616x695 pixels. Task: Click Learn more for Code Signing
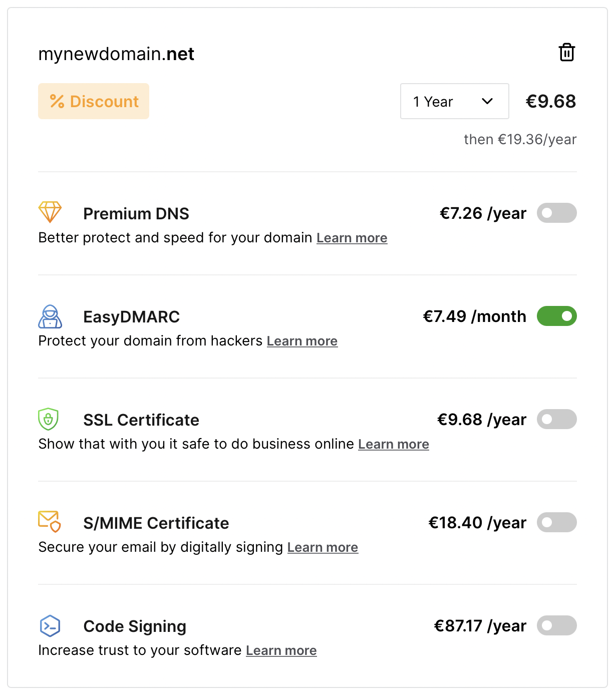point(281,650)
